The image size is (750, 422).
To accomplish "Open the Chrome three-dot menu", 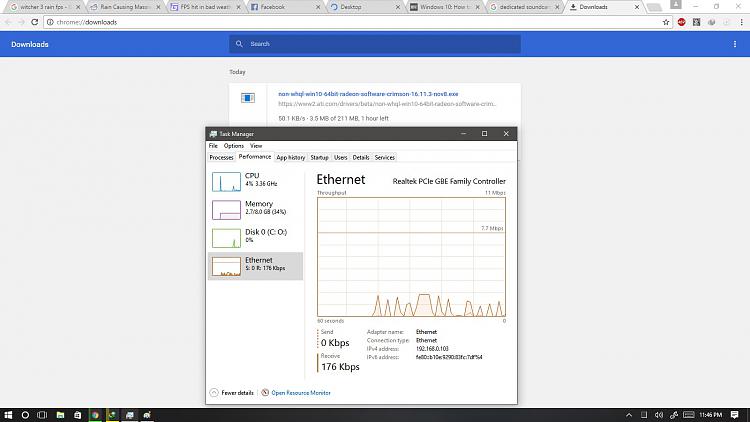I will tap(741, 22).
